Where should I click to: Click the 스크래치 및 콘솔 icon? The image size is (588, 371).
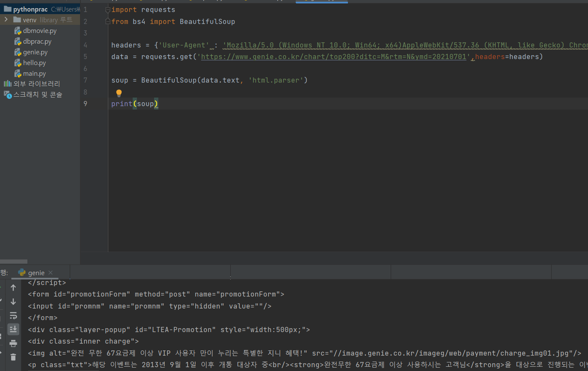tap(8, 95)
